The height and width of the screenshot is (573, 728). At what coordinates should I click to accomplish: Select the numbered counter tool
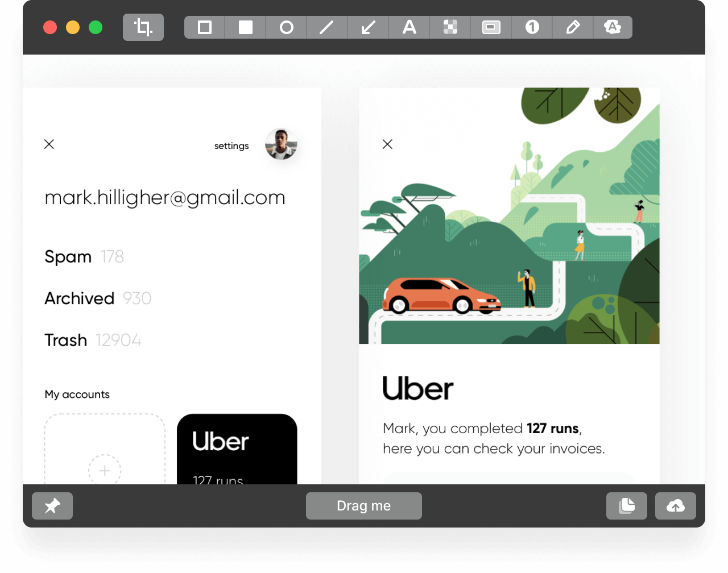[x=532, y=27]
